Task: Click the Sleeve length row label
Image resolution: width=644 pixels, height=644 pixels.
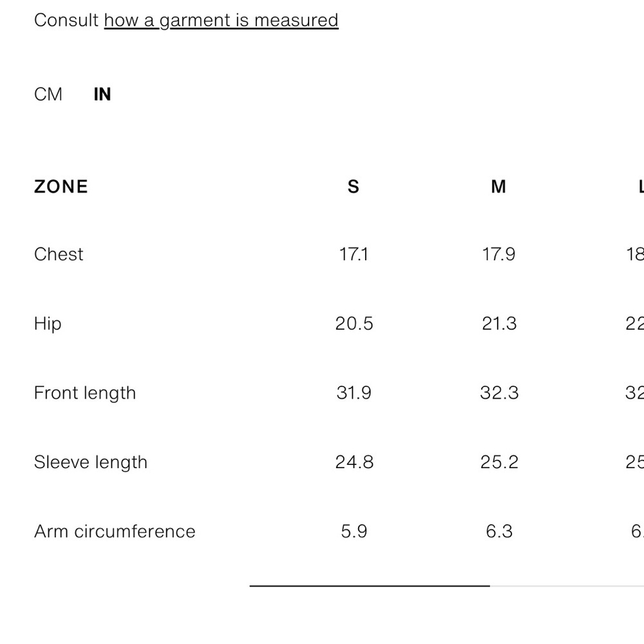Action: [91, 463]
